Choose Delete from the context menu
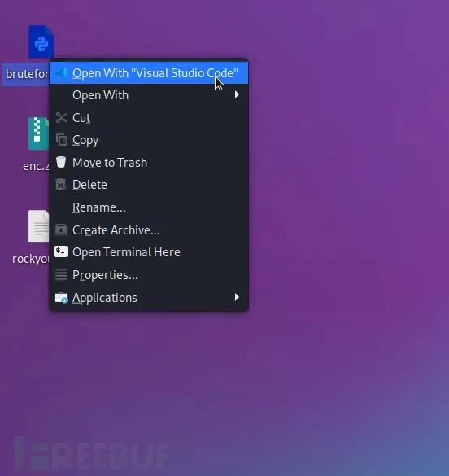The height and width of the screenshot is (476, 449). point(149,185)
